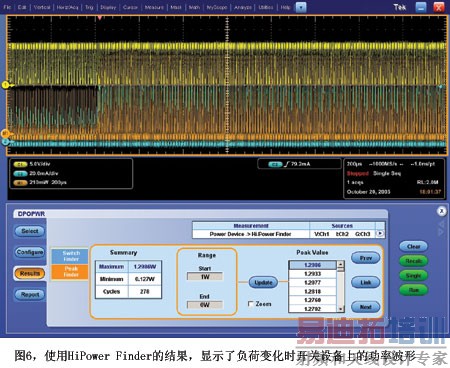Click the Peak Value list scroll up arrow

[340, 265]
